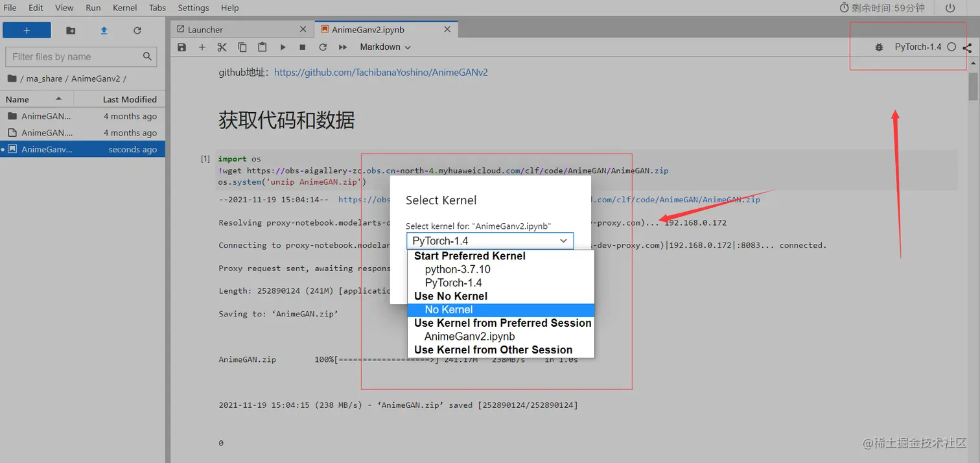The height and width of the screenshot is (463, 980).
Task: Select the AnimeGanv2 notebook file row
Action: [83, 149]
